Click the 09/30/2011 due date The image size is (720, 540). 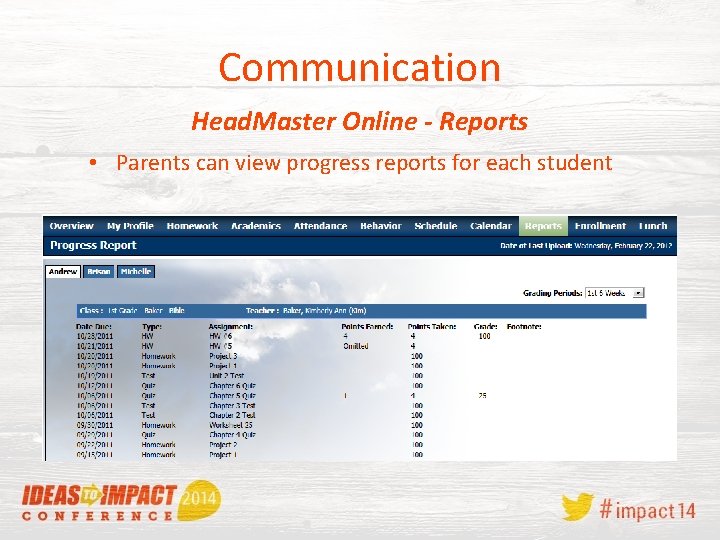pos(95,425)
